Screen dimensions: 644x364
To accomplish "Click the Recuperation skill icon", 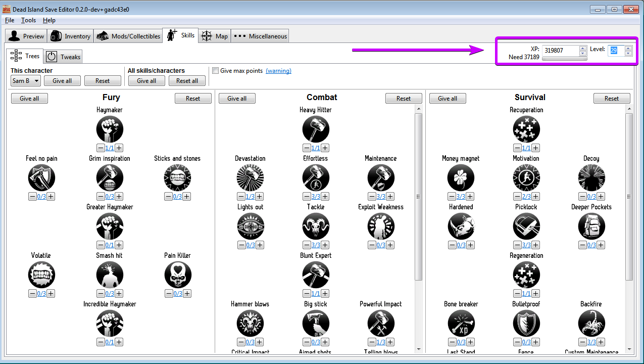I will 526,129.
